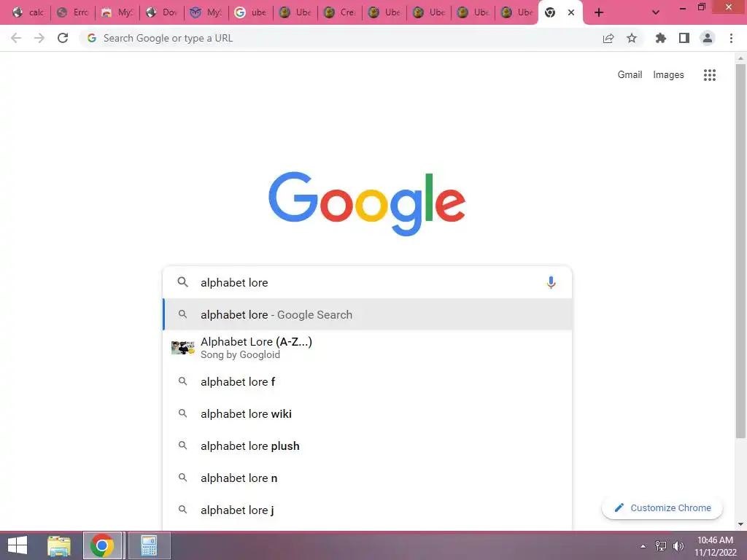
Task: Select suggestion 'alphabet lore plush'
Action: [368, 446]
